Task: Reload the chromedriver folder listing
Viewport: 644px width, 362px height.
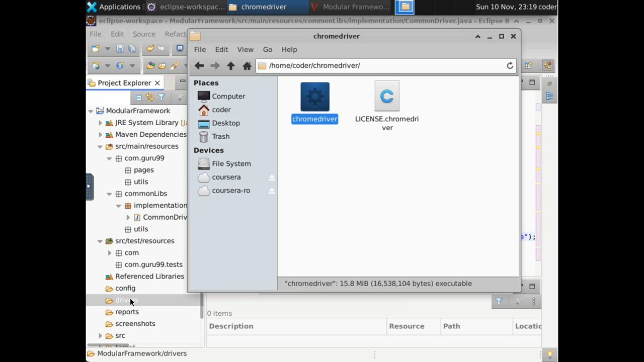Action: point(510,65)
